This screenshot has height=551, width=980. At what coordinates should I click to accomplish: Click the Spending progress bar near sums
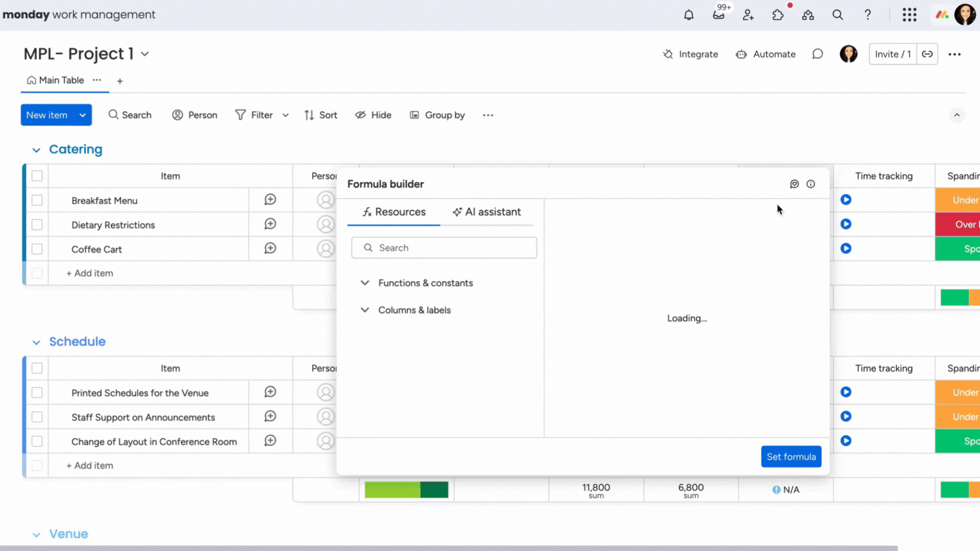coord(406,489)
